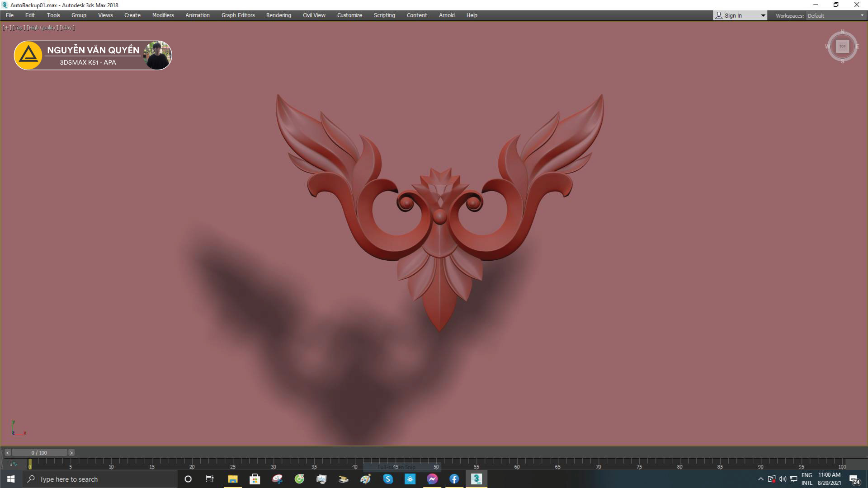Open the Top viewport view menu

click(19, 28)
